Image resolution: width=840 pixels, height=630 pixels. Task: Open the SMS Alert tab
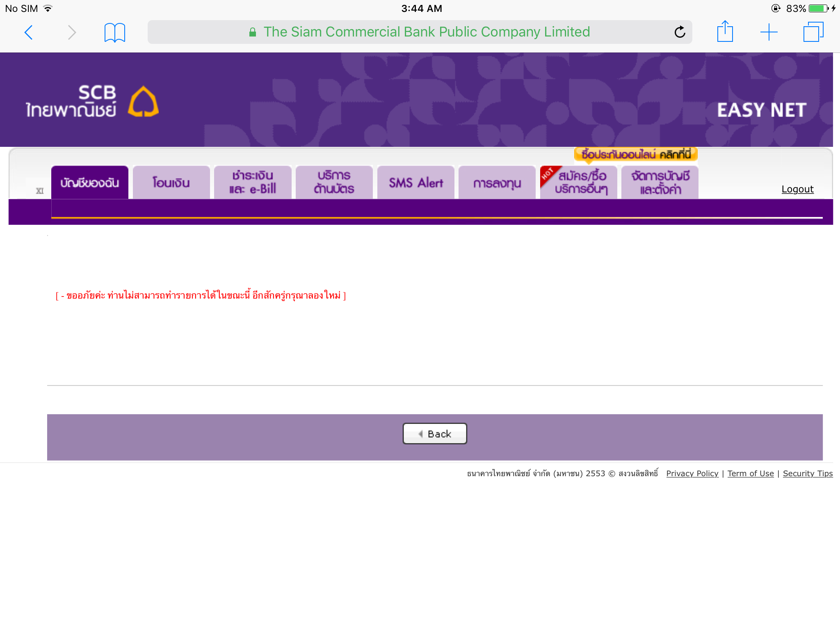click(415, 183)
